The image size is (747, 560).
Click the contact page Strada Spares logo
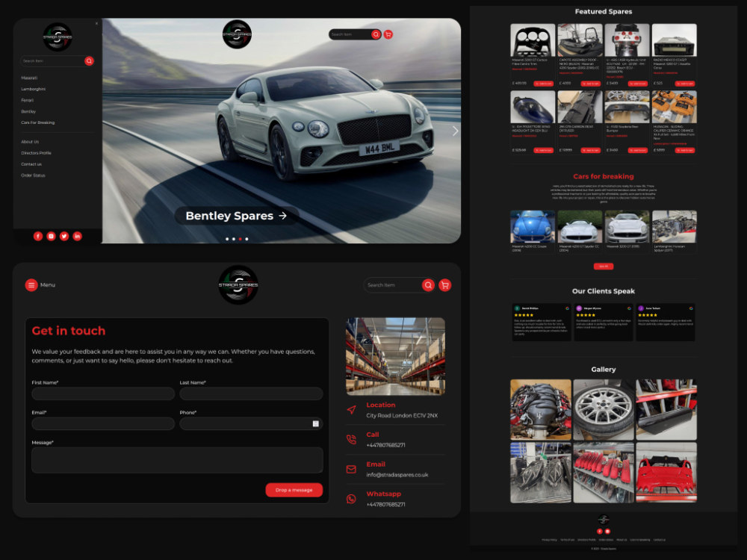pos(238,284)
